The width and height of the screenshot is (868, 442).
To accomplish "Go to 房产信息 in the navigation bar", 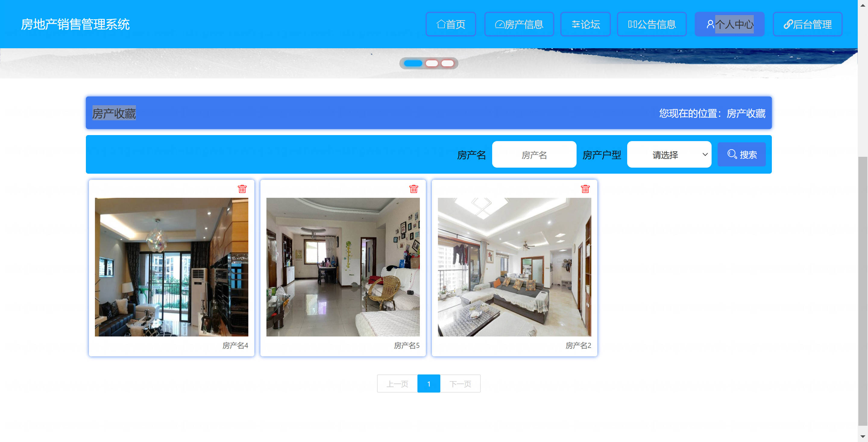I will tap(519, 24).
